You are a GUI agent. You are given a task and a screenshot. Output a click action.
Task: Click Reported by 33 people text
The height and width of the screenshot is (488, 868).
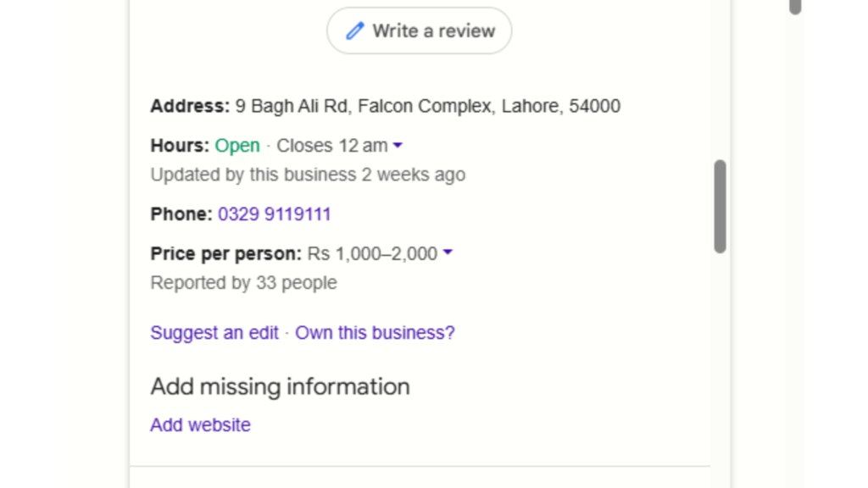(x=243, y=282)
